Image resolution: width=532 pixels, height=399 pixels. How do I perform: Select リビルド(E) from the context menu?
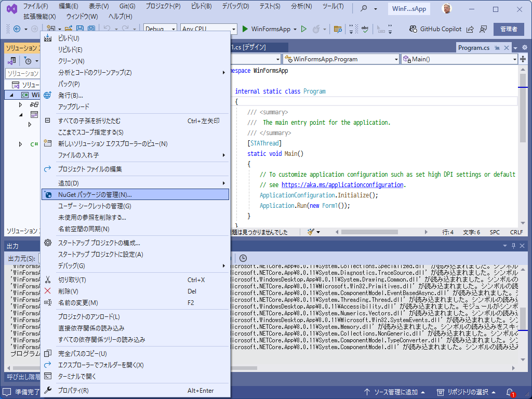(x=70, y=49)
